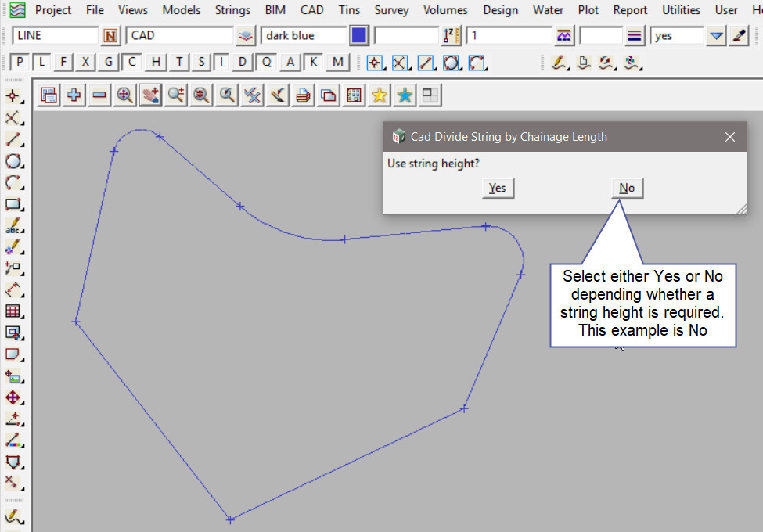
Task: Click the plus (add) view toolbar icon
Action: 74,95
